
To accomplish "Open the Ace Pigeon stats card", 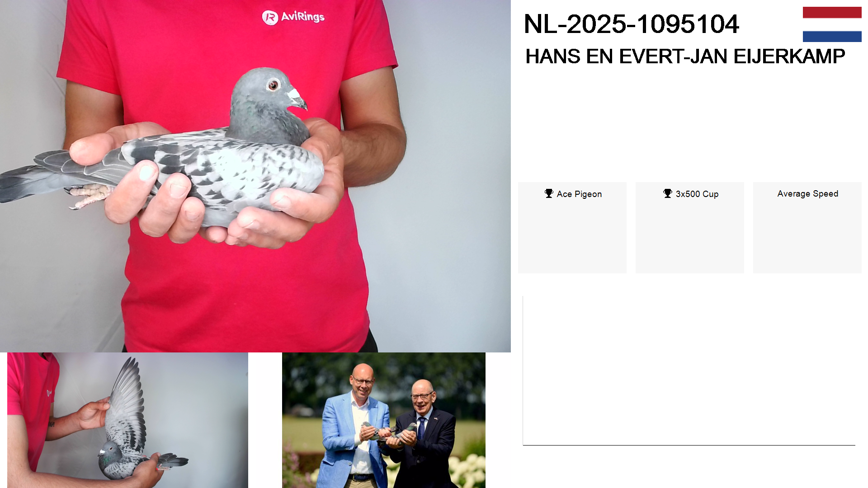I will [572, 228].
